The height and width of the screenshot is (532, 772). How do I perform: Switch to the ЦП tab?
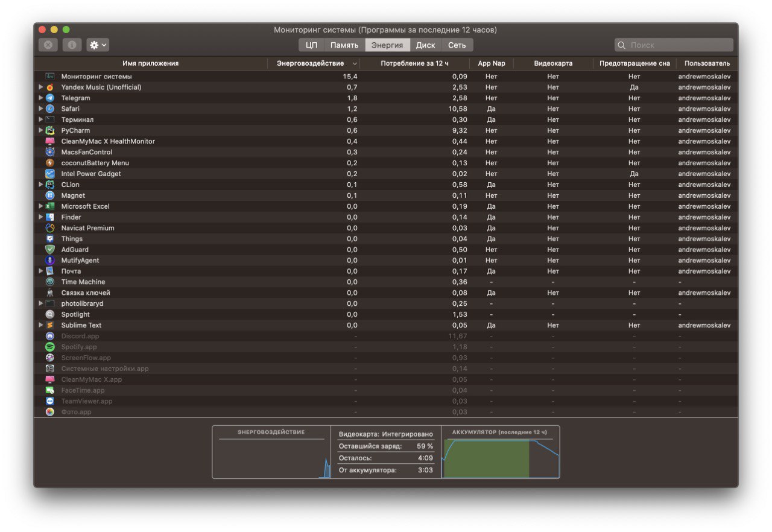pyautogui.click(x=311, y=45)
